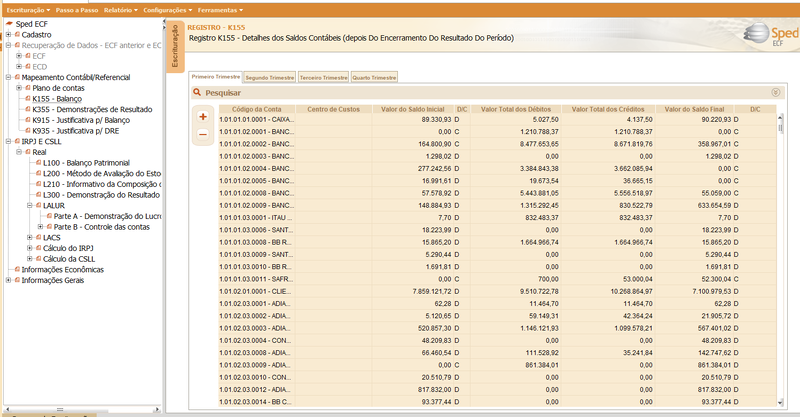Viewport: 800px width, 417px height.
Task: Collapse the Real tree node
Action: (x=19, y=152)
